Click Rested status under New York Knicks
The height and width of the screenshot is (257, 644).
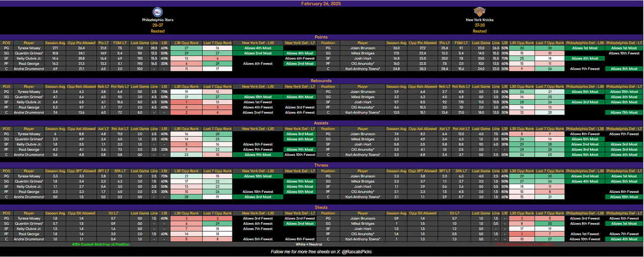pos(480,31)
